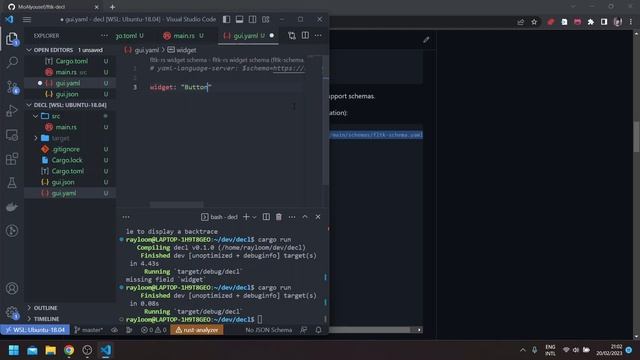Select bash - decl terminal label

tap(219, 217)
